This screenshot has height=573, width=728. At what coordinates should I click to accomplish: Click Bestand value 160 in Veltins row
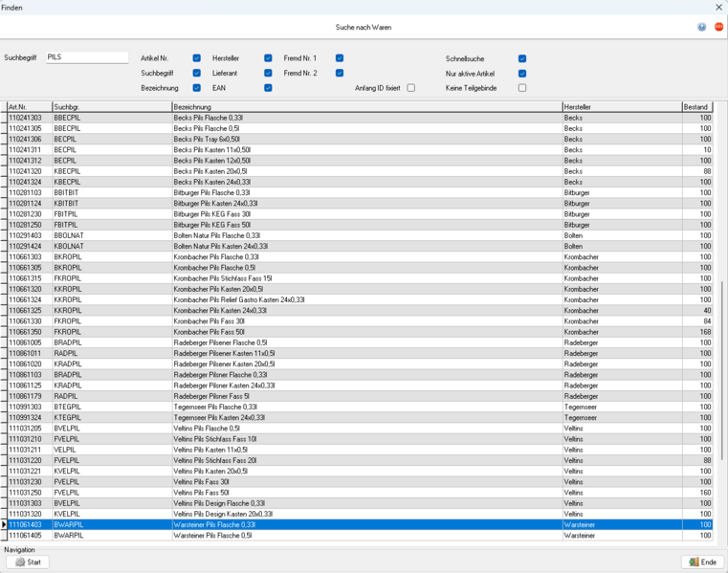tap(705, 493)
